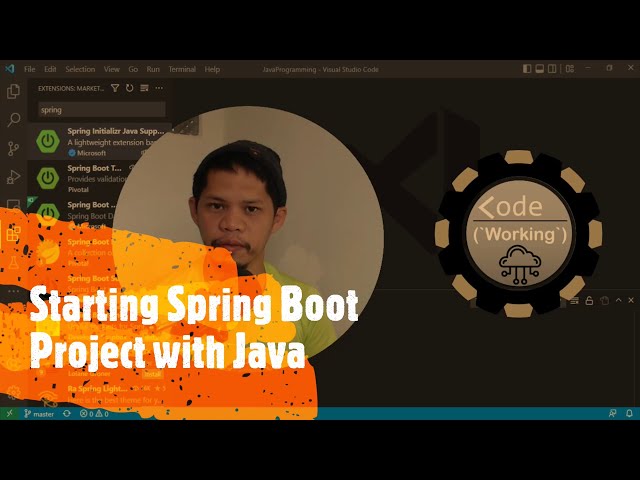Viewport: 640px width, 480px height.
Task: Open Customize Layout icon
Action: point(570,69)
